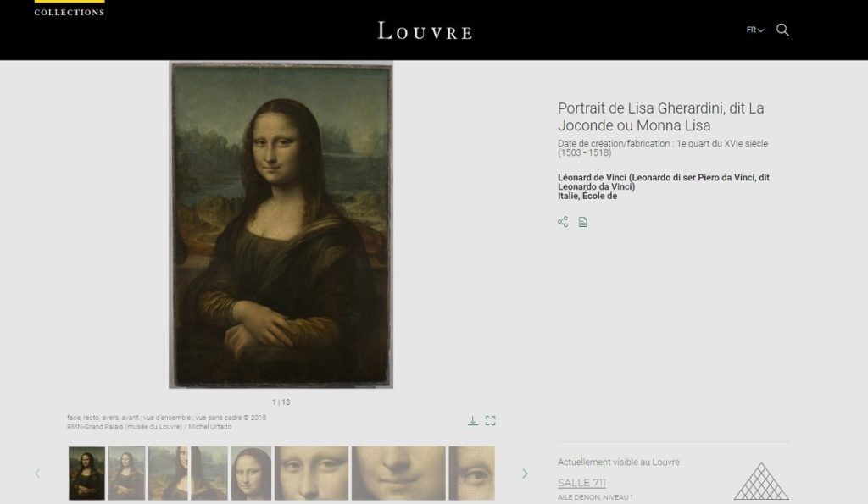
Task: Open the SALLE 711 room link
Action: click(x=581, y=483)
